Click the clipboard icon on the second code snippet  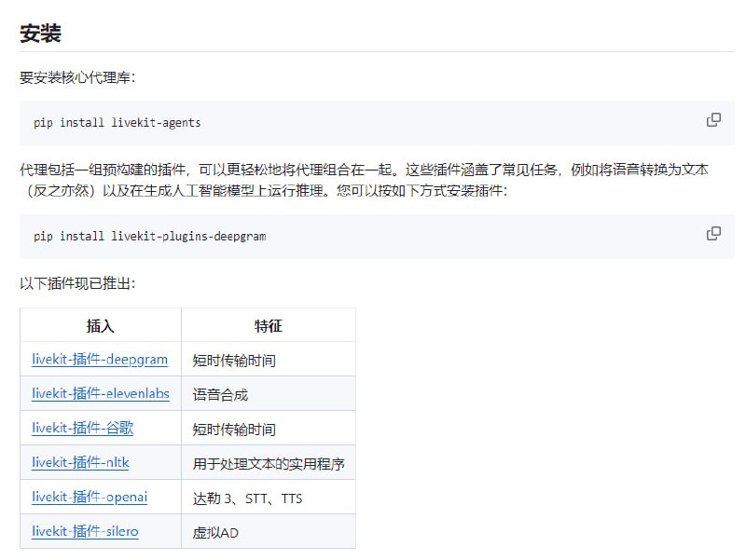[x=713, y=232]
